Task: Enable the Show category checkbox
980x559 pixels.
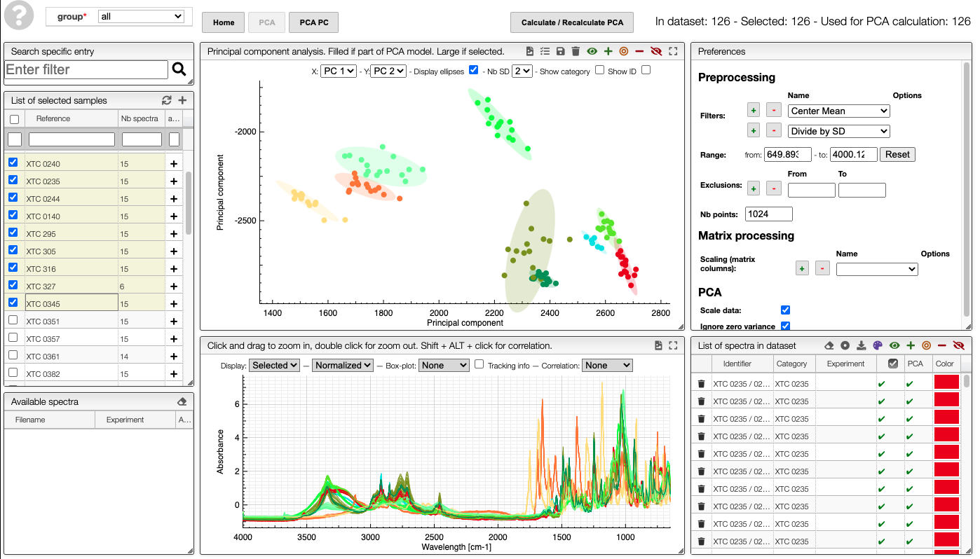Action: point(599,70)
